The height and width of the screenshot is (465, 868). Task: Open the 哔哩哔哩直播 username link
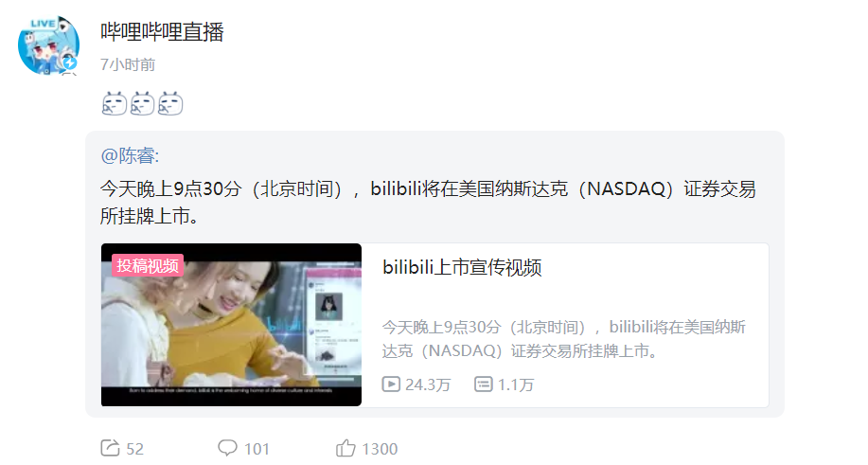click(162, 32)
